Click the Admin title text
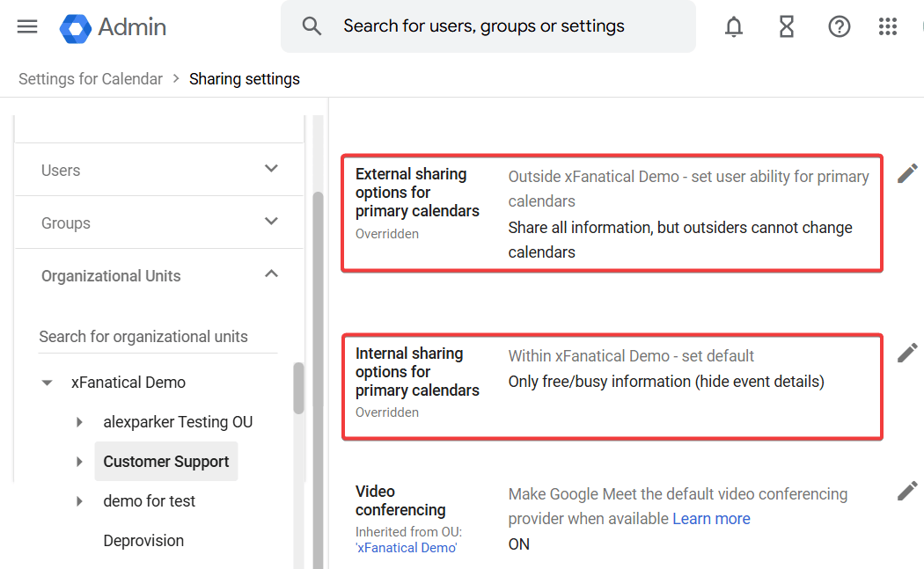Viewport: 924px width, 569px height. coord(132,27)
